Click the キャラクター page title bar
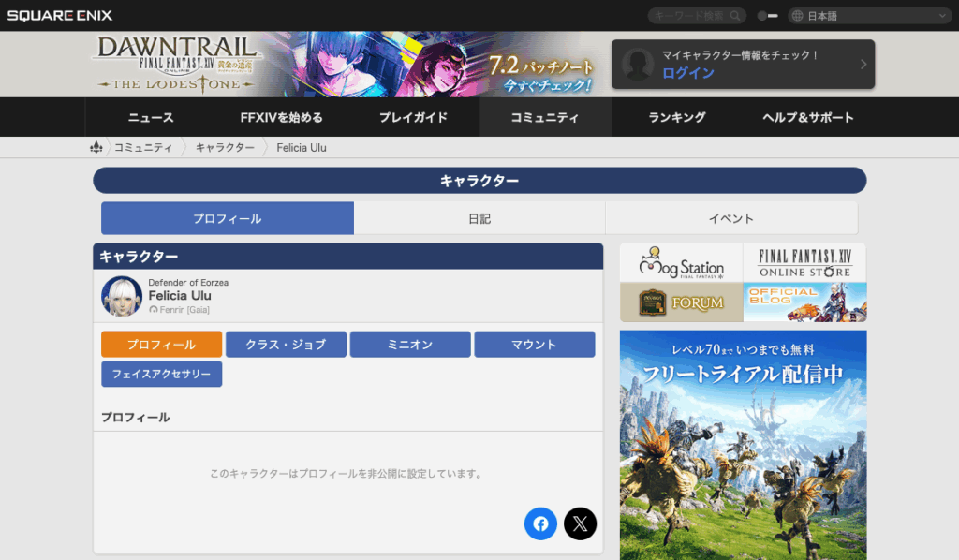 479,181
